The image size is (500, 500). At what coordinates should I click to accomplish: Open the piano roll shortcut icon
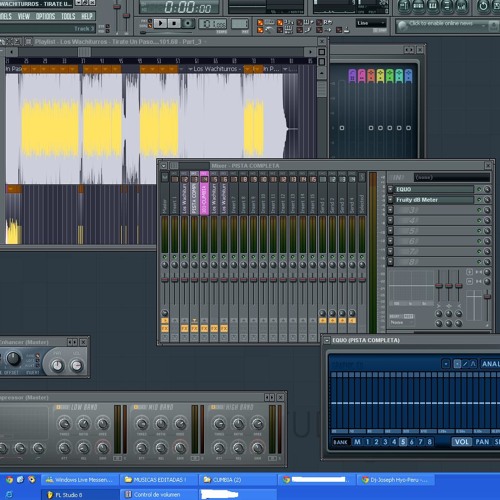pyautogui.click(x=433, y=6)
